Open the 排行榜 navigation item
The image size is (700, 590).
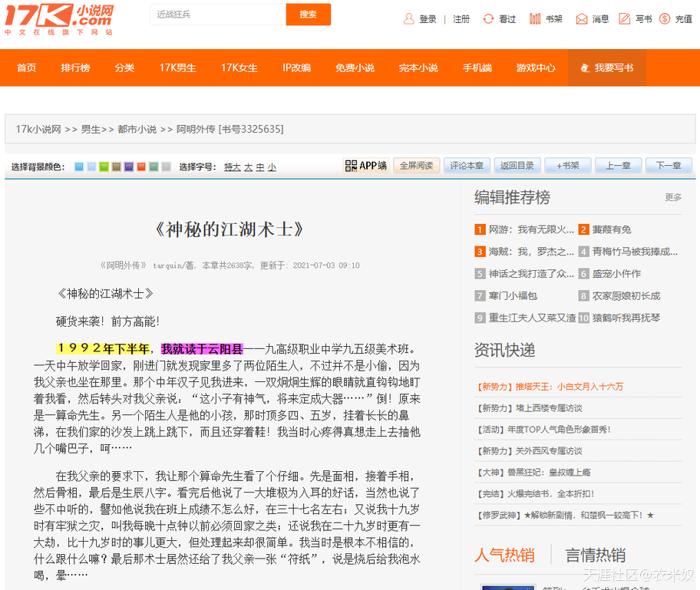pos(75,68)
